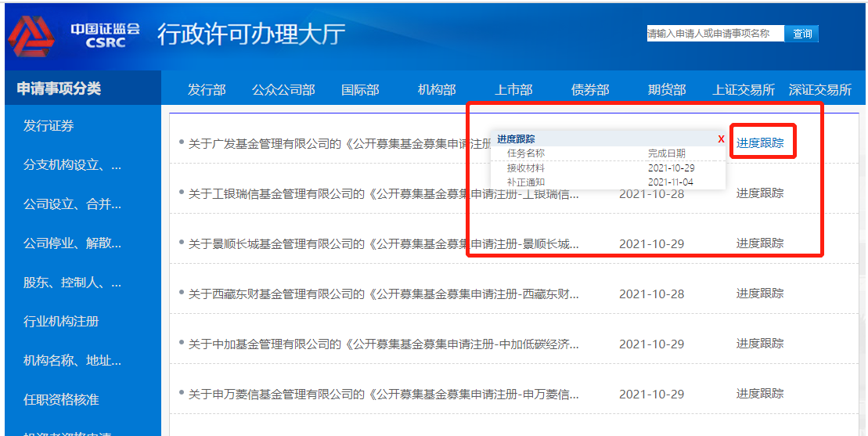Click 机构名称、地址 sidebar category
The width and height of the screenshot is (868, 436).
coord(73,361)
